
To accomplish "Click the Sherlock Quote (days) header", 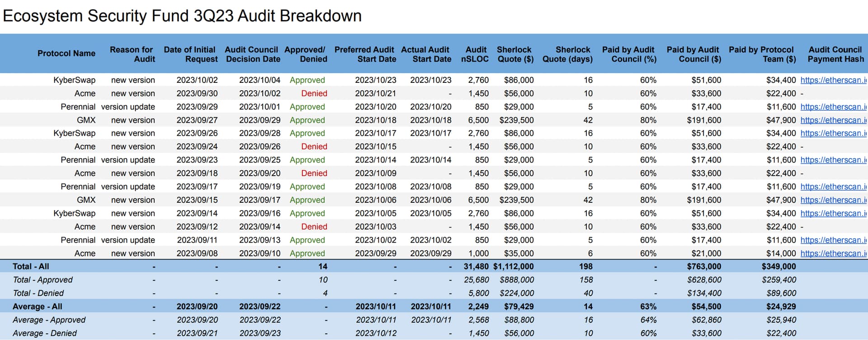I will [x=568, y=54].
